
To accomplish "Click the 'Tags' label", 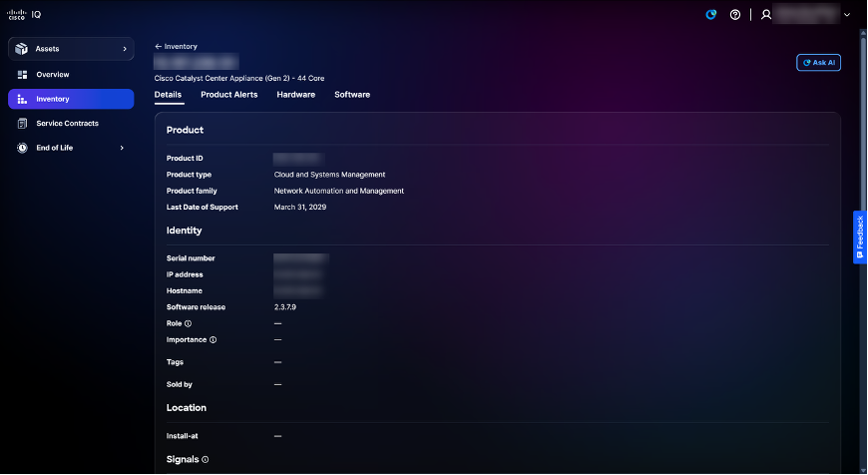I will (175, 362).
